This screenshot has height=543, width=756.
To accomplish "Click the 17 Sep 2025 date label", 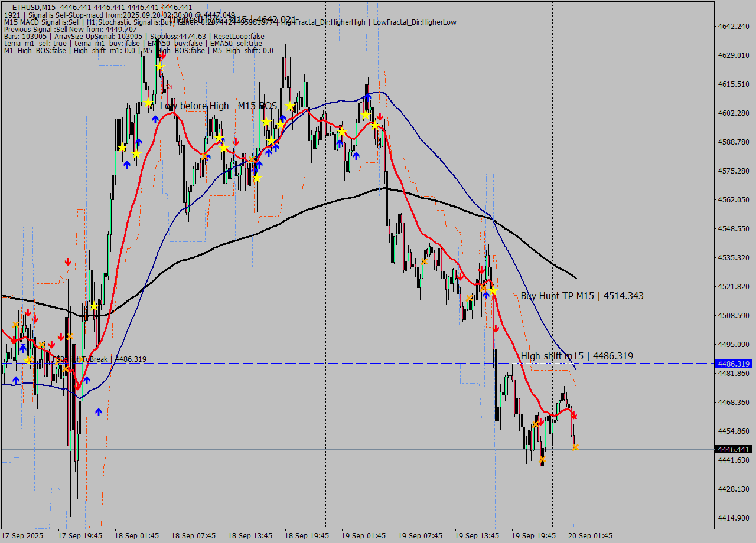I will 22,535.
